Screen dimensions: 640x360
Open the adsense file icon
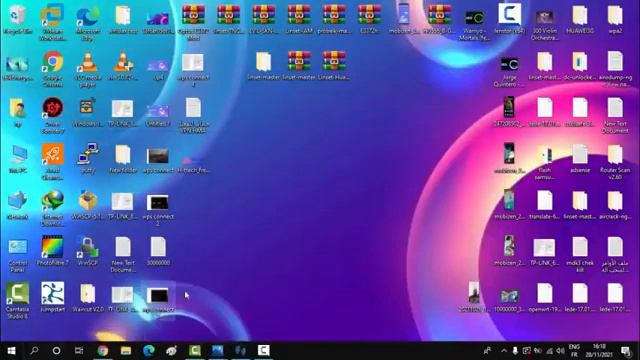580,159
